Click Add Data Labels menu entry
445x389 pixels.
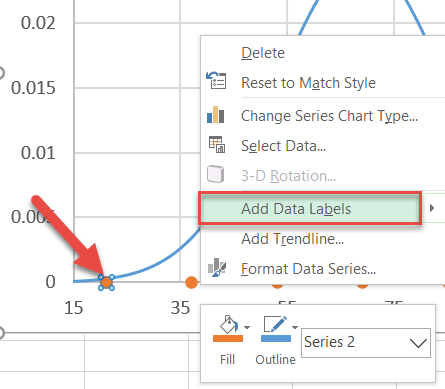tap(310, 209)
